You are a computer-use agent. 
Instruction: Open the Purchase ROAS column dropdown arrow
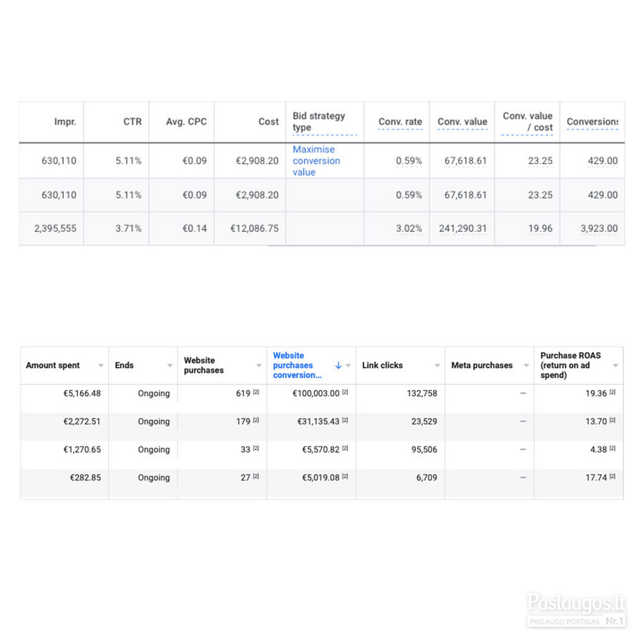click(x=615, y=365)
